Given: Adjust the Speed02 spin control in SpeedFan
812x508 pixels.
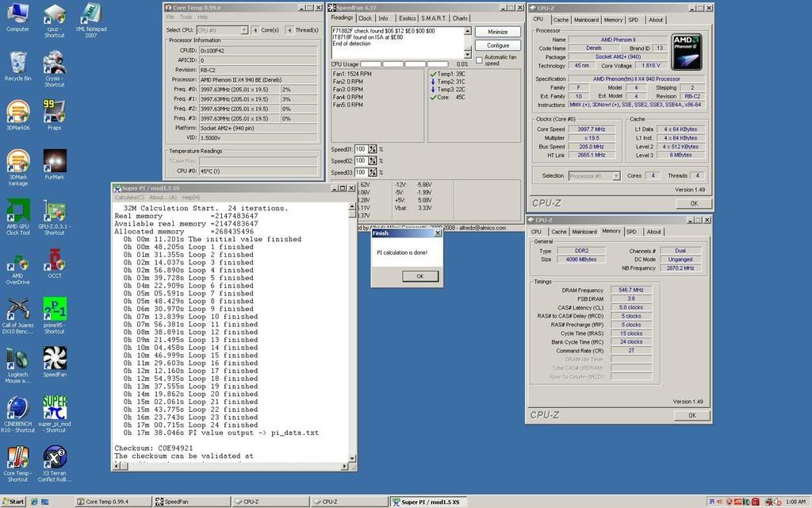Looking at the screenshot, I should click(x=373, y=160).
